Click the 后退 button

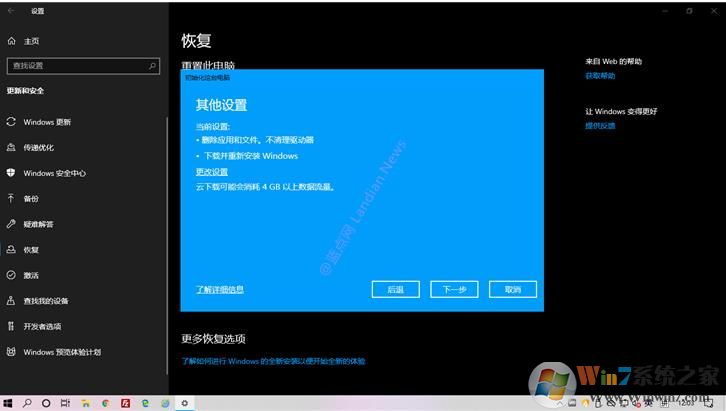coord(395,289)
